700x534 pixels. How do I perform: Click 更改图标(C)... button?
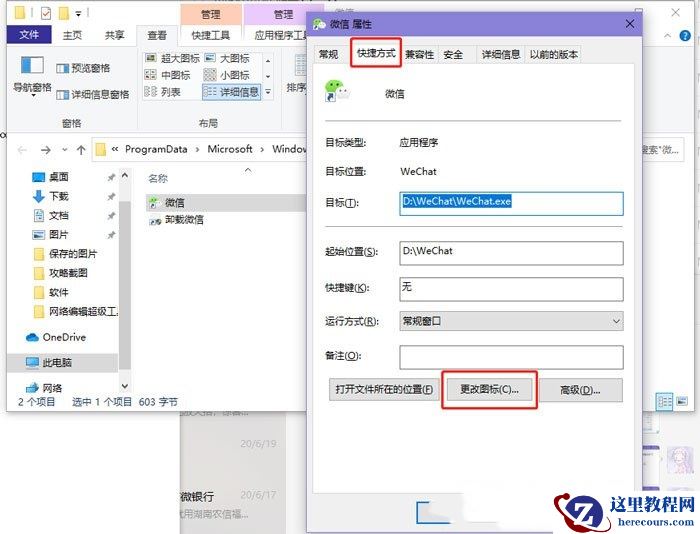tap(490, 389)
